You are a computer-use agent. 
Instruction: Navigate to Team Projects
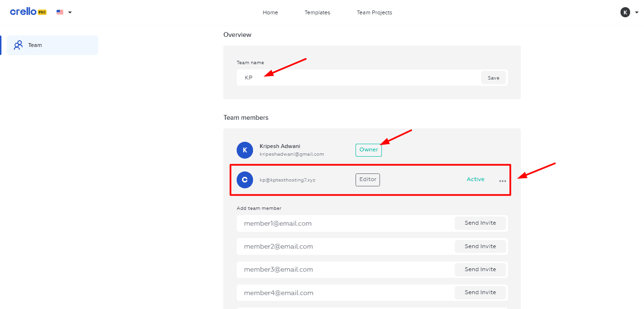click(x=374, y=12)
